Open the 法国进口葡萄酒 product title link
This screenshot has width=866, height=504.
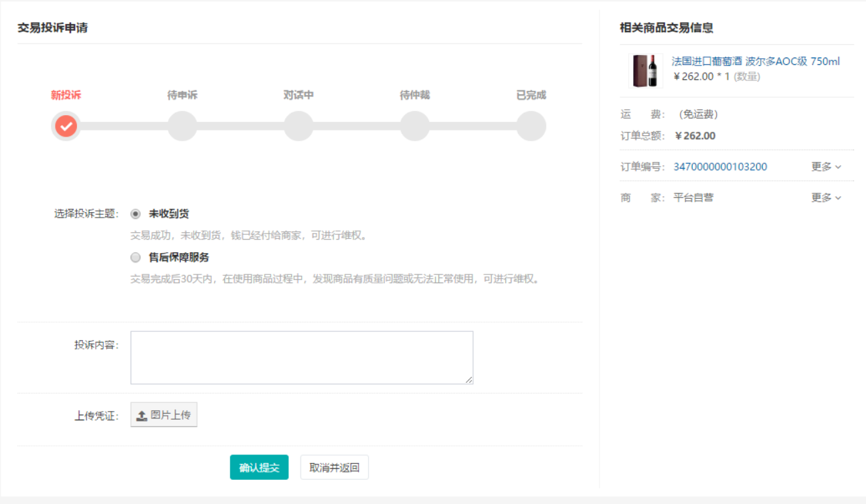tap(756, 62)
